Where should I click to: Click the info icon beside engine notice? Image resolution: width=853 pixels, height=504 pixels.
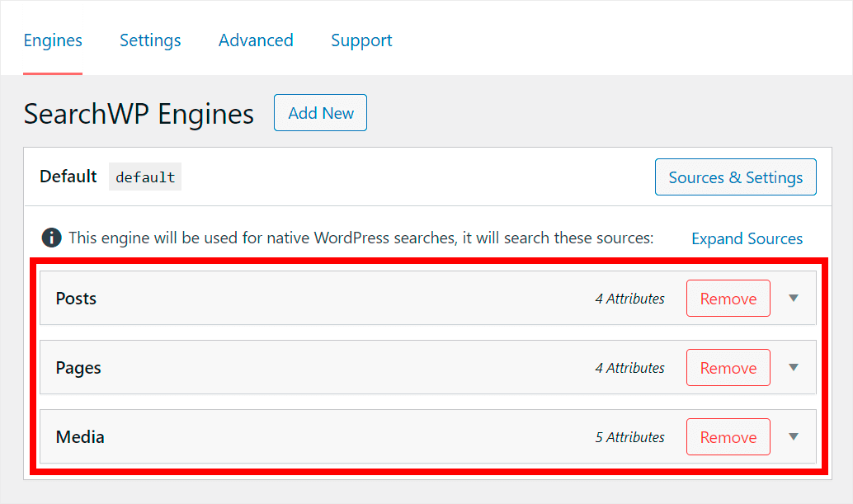52,238
